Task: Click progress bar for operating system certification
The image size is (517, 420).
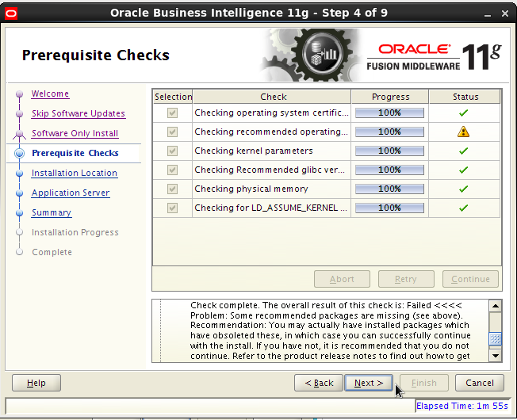Action: click(x=389, y=113)
